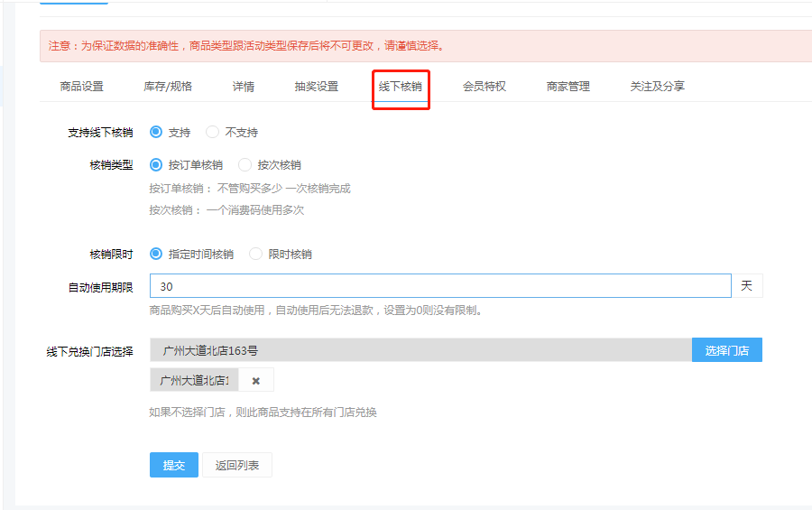The width and height of the screenshot is (812, 510).
Task: Click the 天 unit label beside input
Action: [x=746, y=286]
